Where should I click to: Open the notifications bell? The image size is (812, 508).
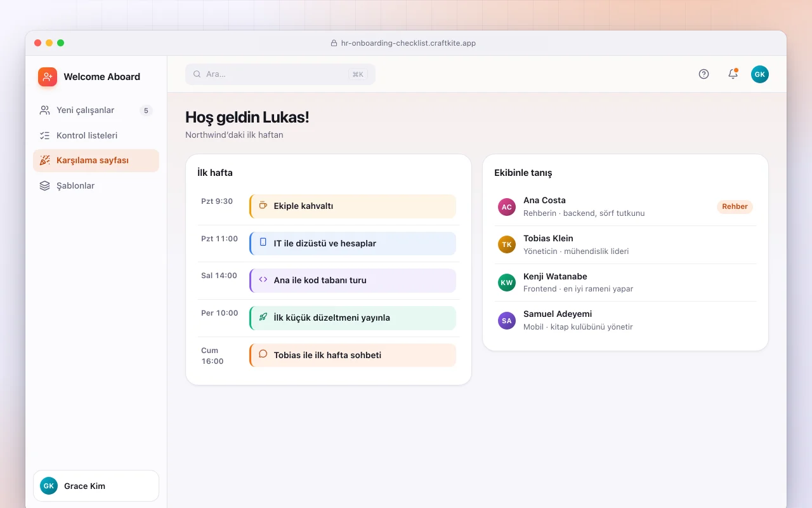pyautogui.click(x=733, y=74)
